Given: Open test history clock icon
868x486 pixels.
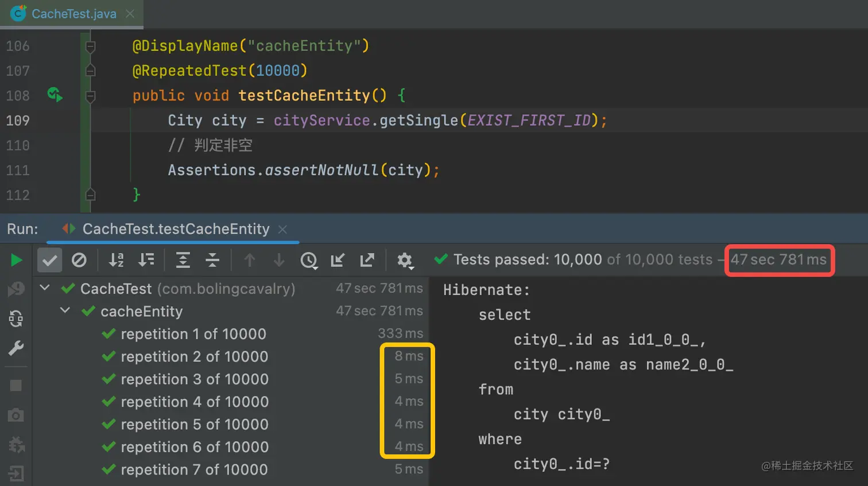Looking at the screenshot, I should [x=309, y=261].
